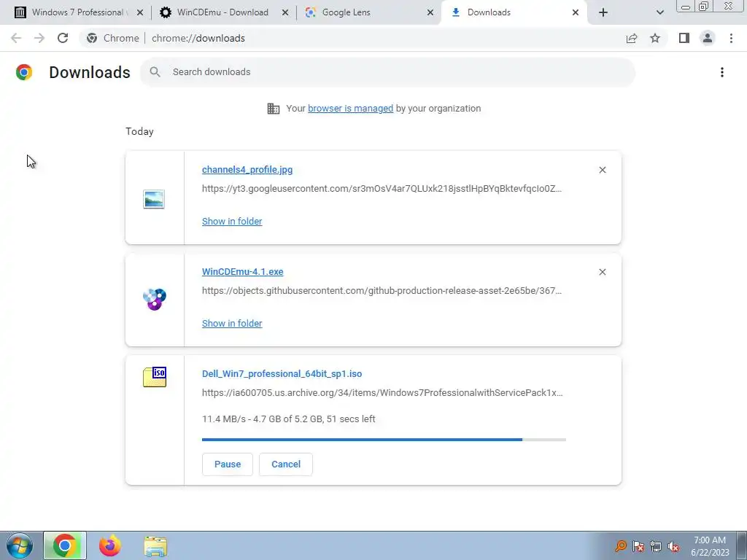This screenshot has width=747, height=560.
Task: Open the channels4_profile.jpg file link
Action: [247, 169]
